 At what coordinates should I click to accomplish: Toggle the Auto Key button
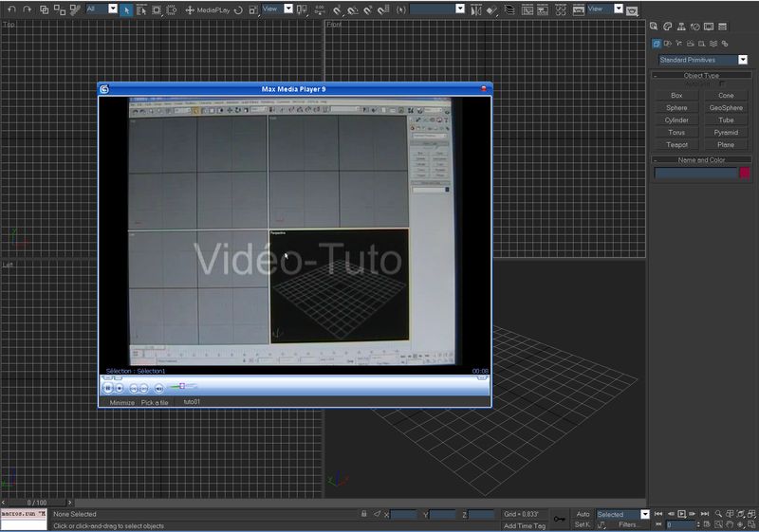(583, 514)
